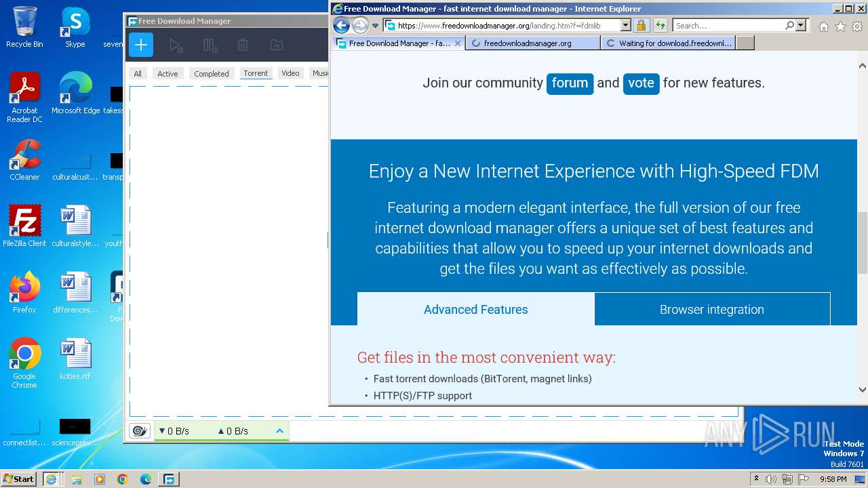
Task: Expand the speed panel chevron in FDM
Action: coord(279,431)
